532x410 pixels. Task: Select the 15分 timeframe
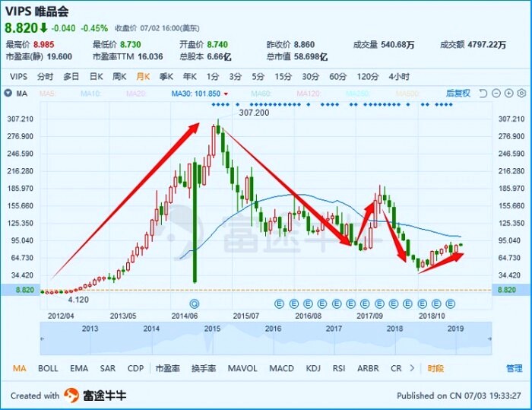tap(283, 76)
